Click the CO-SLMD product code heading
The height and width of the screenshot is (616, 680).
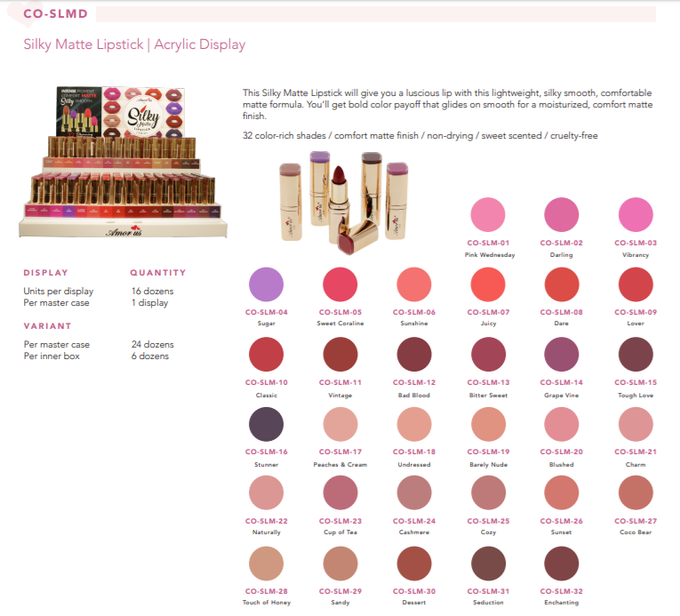click(55, 13)
